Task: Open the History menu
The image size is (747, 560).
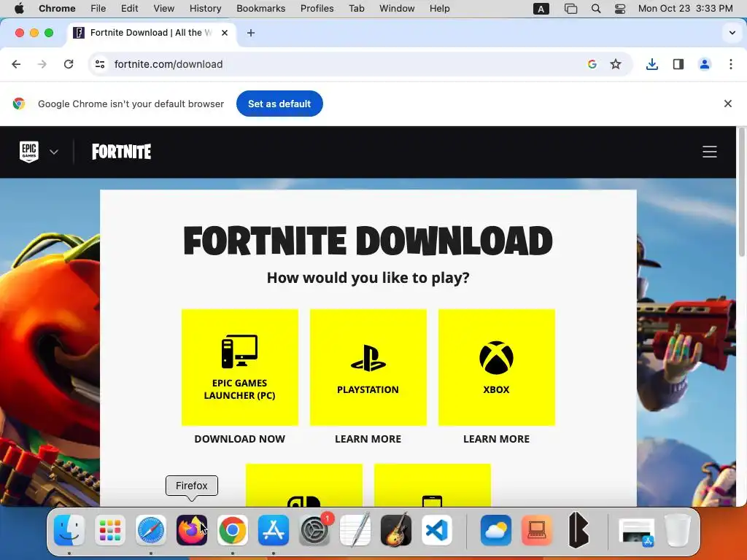Action: click(205, 9)
